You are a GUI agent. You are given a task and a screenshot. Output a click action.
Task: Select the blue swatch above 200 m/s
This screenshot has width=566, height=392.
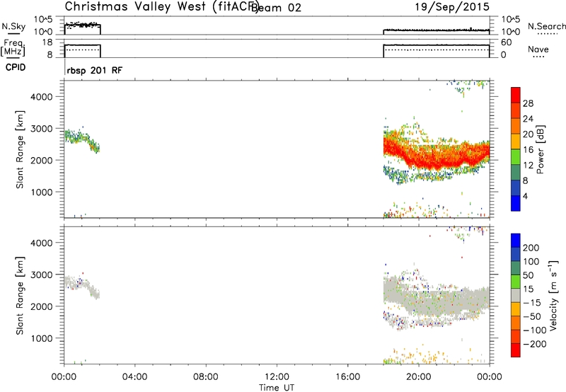coord(516,241)
